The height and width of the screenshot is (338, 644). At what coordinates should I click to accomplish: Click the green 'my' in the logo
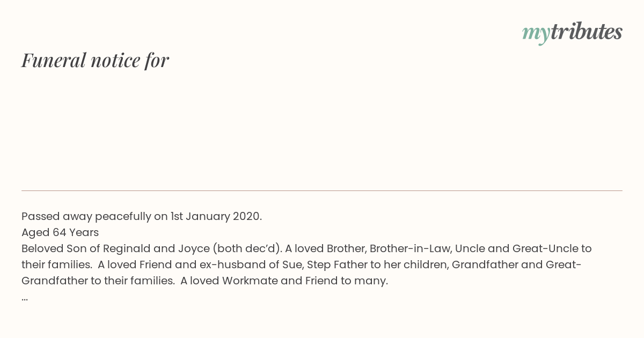pyautogui.click(x=536, y=33)
